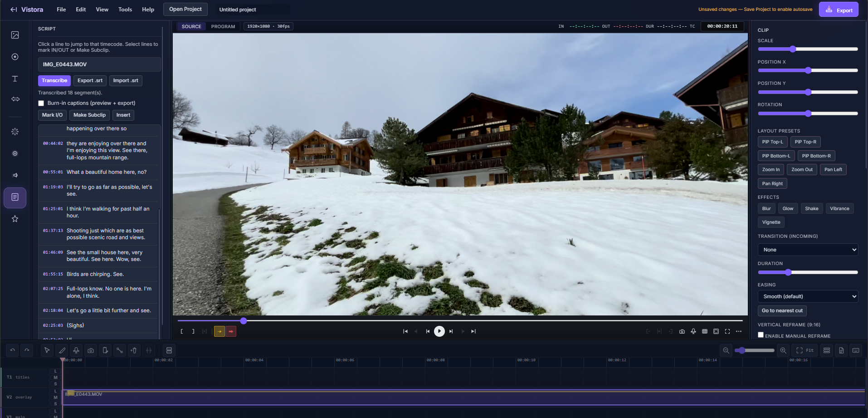Click the undo arrow in timeline toolbar
The height and width of the screenshot is (418, 868).
12,350
